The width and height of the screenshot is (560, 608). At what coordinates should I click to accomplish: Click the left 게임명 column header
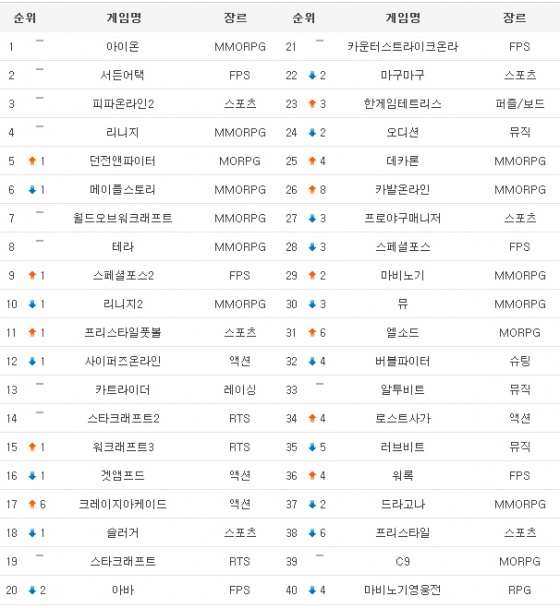(x=124, y=17)
